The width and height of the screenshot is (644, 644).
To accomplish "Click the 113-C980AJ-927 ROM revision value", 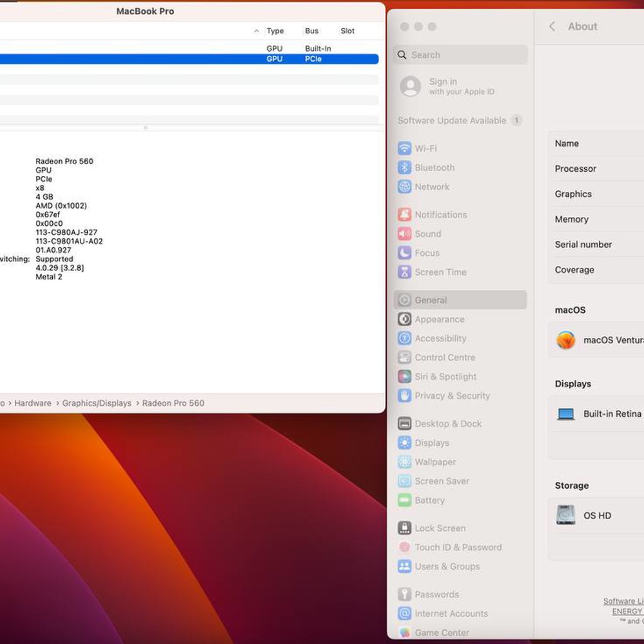I will tap(67, 232).
